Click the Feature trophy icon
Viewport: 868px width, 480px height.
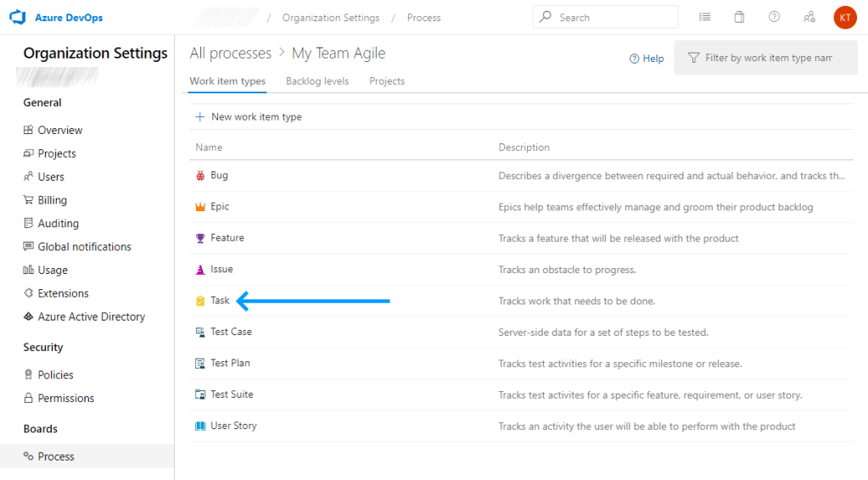click(x=200, y=238)
